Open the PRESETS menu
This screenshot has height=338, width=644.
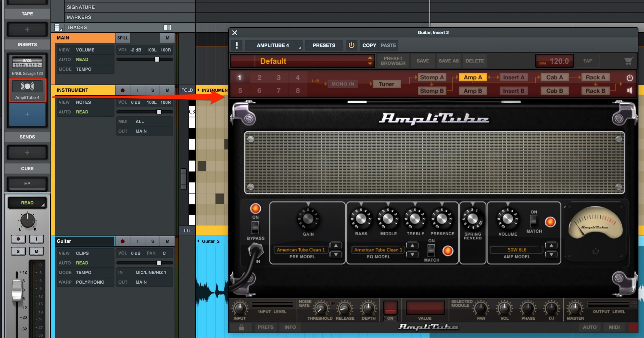(324, 45)
